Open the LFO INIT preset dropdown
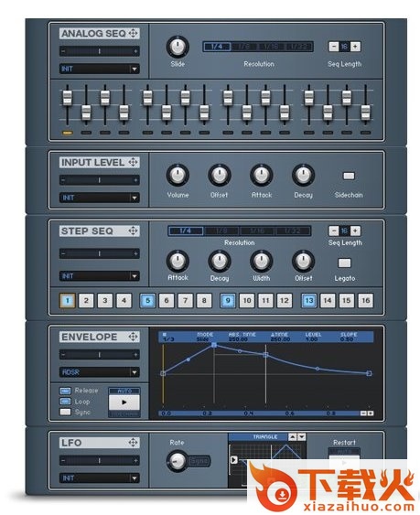The image size is (420, 515). click(x=99, y=477)
